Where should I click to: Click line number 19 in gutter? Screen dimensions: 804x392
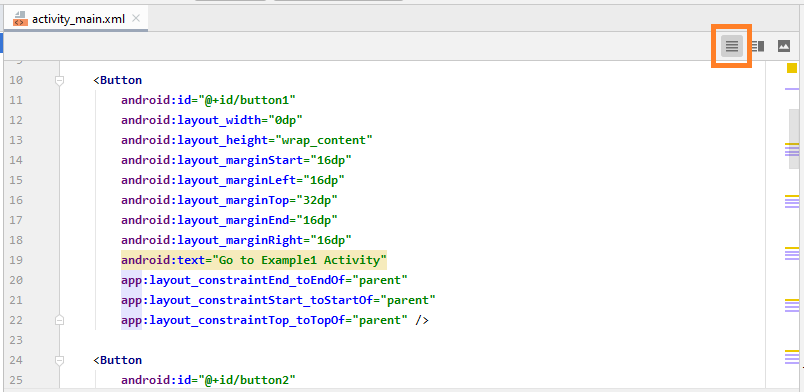[x=16, y=260]
